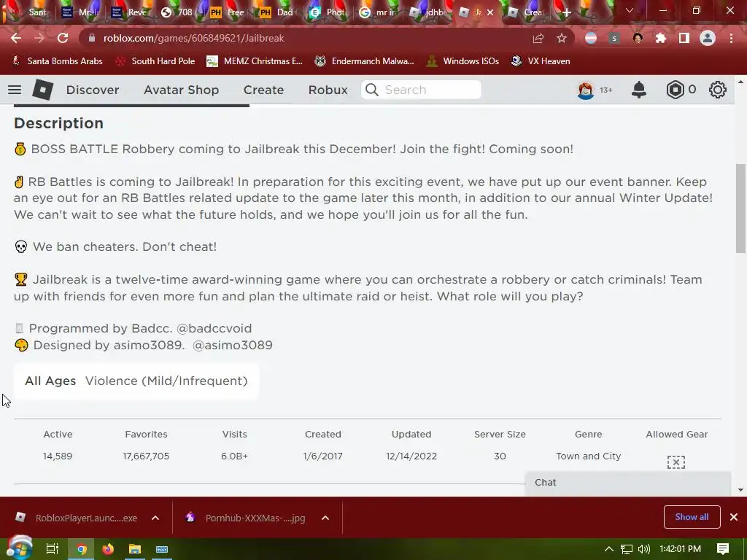Image resolution: width=747 pixels, height=560 pixels.
Task: Open the Avatar Shop nav link
Action: click(x=182, y=90)
